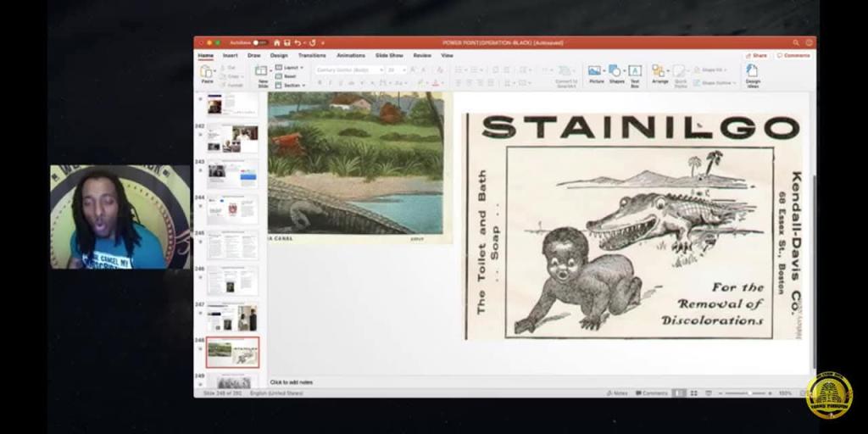Open the Shapes gallery
This screenshot has height=434, width=868.
click(616, 74)
